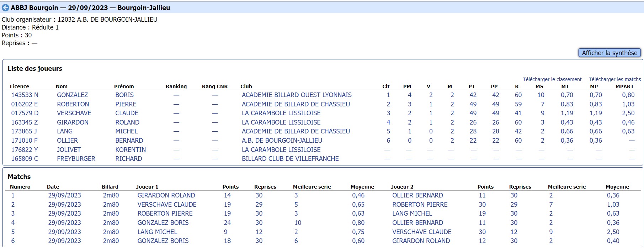Screen dimensions: 644x248
Task: Click match 2 Joueur 1 VERSCHAVE CLAUDE
Action: 167,205
